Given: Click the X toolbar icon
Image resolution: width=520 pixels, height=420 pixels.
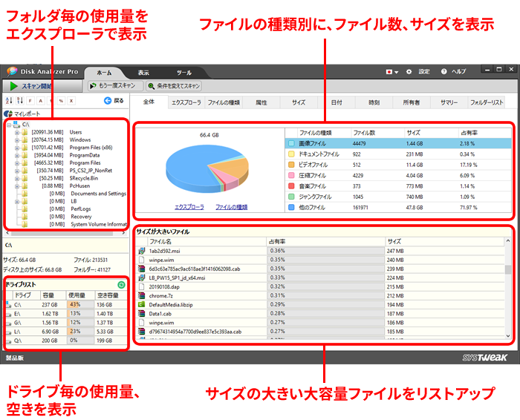Looking at the screenshot, I should [71, 101].
